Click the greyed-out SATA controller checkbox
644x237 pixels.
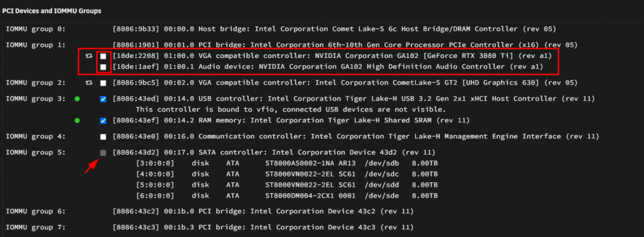pyautogui.click(x=103, y=153)
